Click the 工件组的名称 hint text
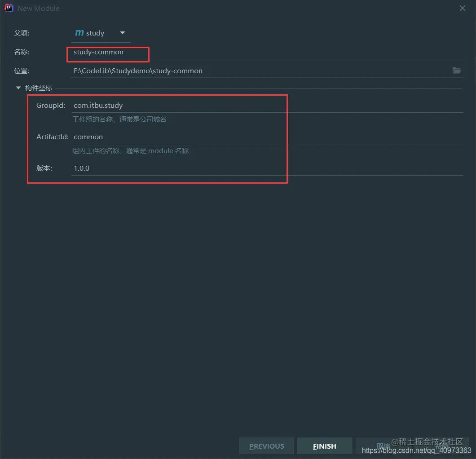This screenshot has width=476, height=459. pyautogui.click(x=119, y=119)
